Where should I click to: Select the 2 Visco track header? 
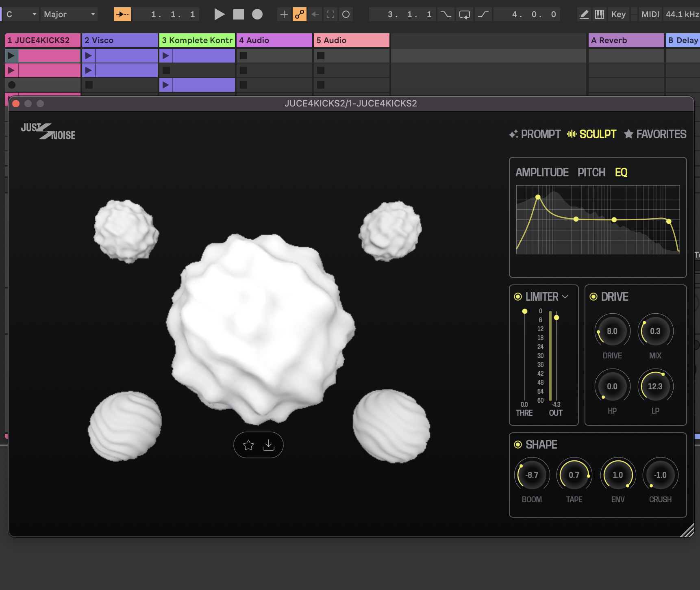point(120,40)
